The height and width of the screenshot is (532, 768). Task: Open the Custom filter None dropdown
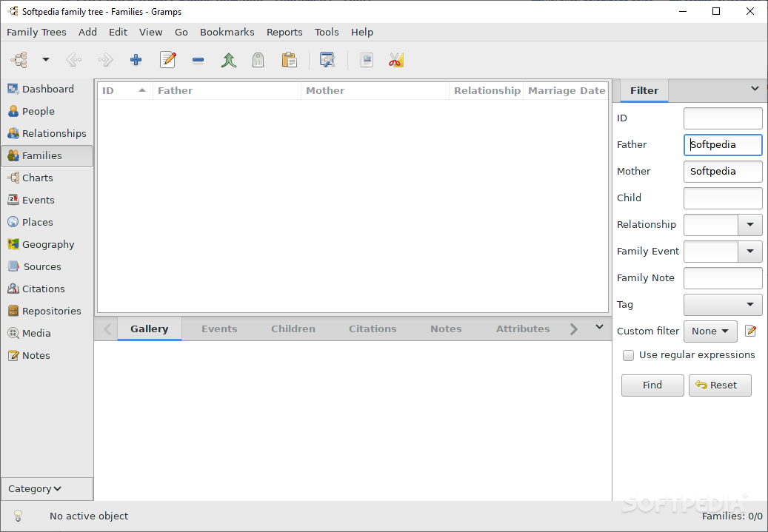point(710,331)
